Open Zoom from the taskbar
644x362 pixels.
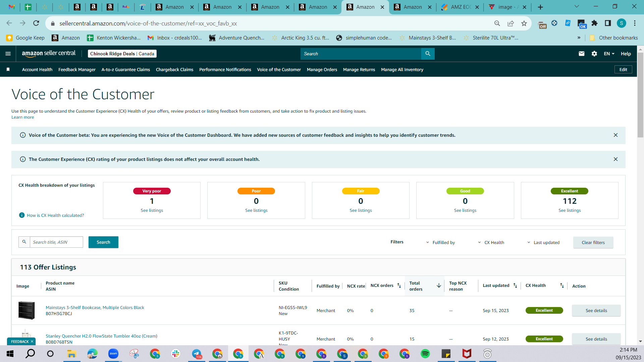[113, 354]
